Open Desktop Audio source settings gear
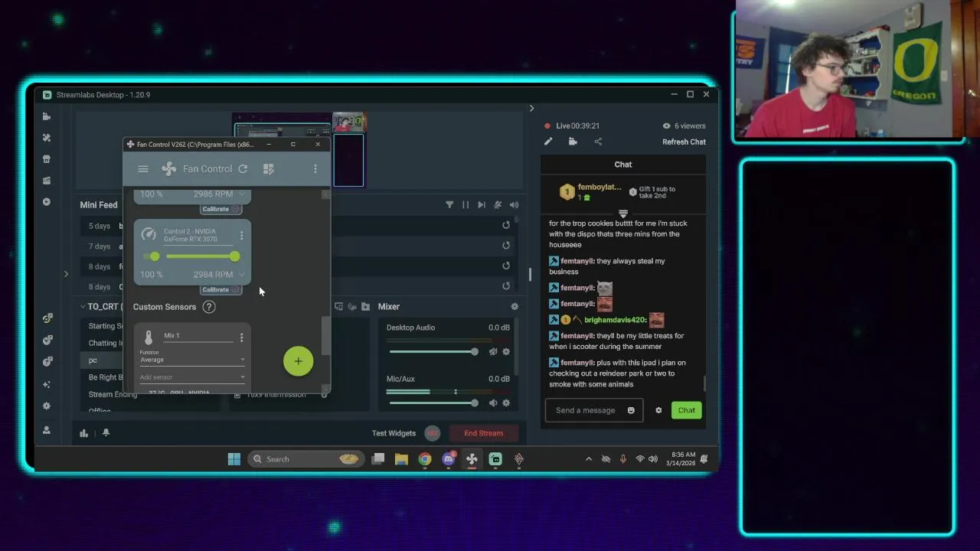980x551 pixels. (506, 352)
